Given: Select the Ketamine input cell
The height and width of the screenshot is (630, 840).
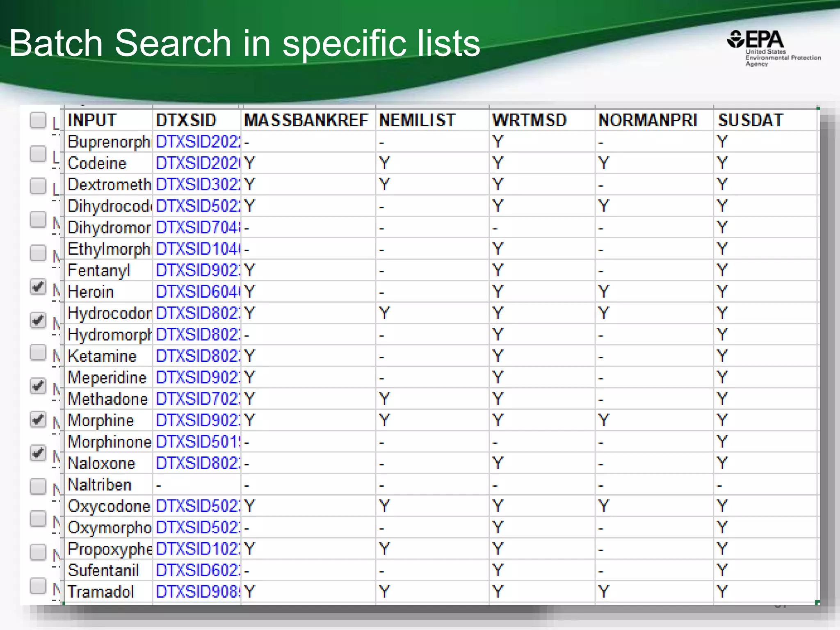Looking at the screenshot, I should [x=109, y=356].
